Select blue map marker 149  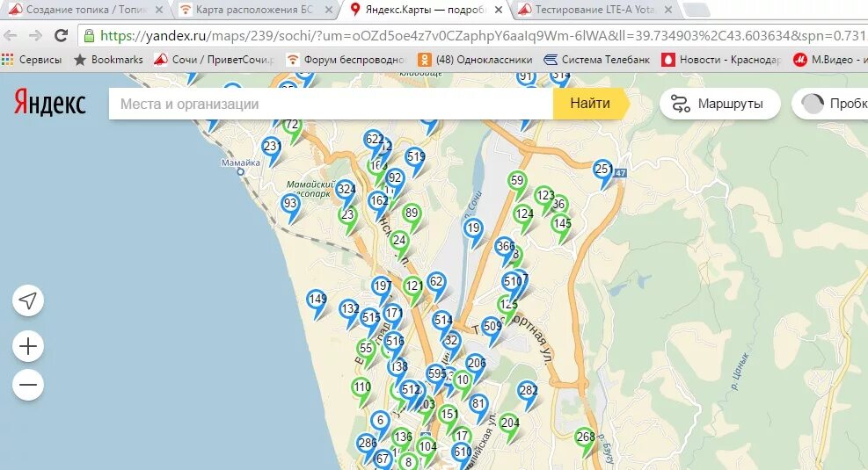[317, 300]
